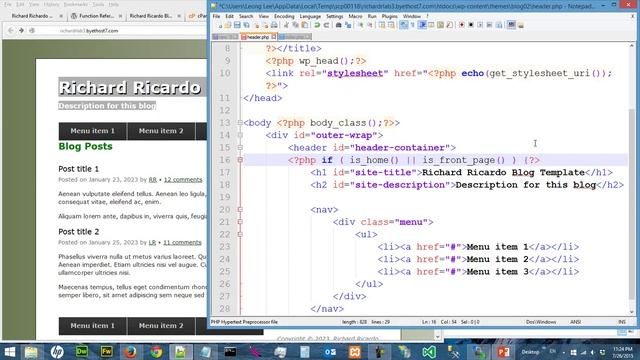Image resolution: width=640 pixels, height=360 pixels.
Task: Click the Print icon in the toolbar
Action: [x=274, y=25]
